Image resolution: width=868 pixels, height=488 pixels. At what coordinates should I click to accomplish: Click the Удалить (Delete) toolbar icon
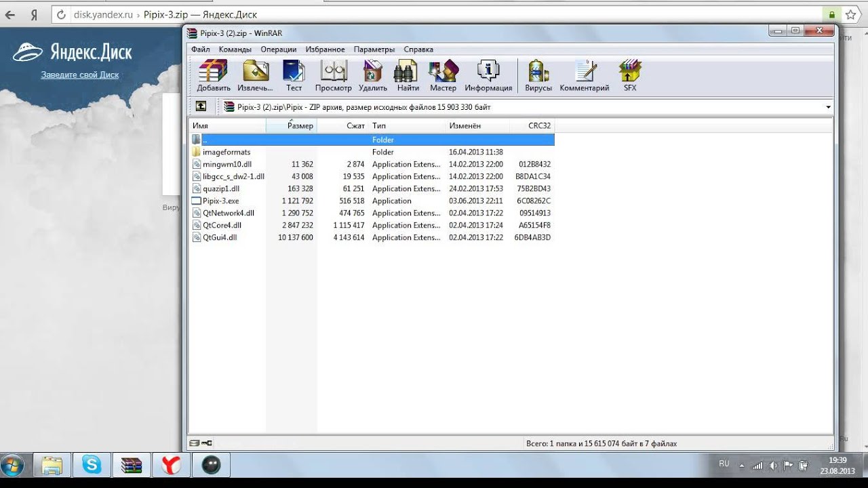(372, 76)
